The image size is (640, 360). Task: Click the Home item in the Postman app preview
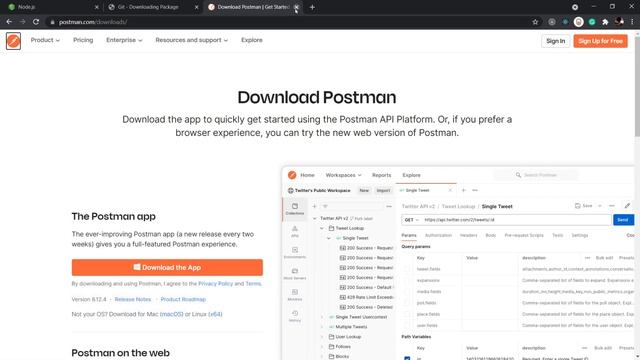coord(307,175)
